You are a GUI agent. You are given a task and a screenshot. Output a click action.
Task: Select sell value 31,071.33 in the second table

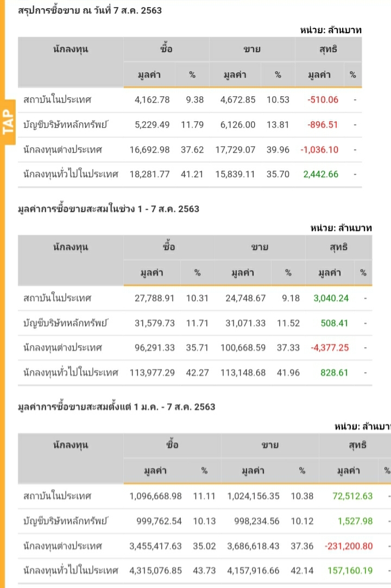click(x=245, y=323)
